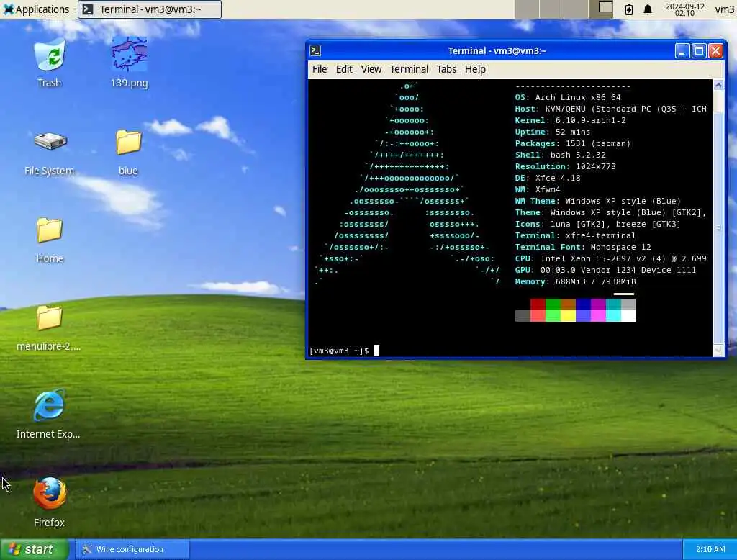The image size is (737, 560).
Task: Open the Tabs menu in Terminal
Action: (446, 69)
